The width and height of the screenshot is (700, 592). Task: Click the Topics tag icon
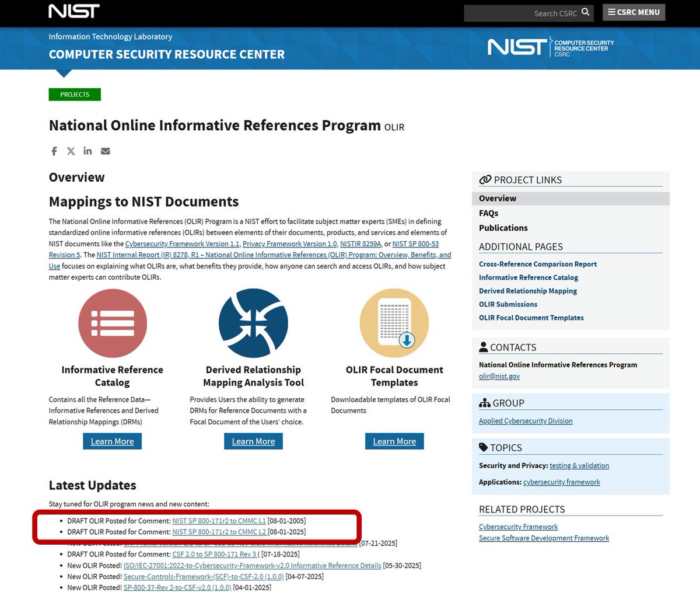484,447
